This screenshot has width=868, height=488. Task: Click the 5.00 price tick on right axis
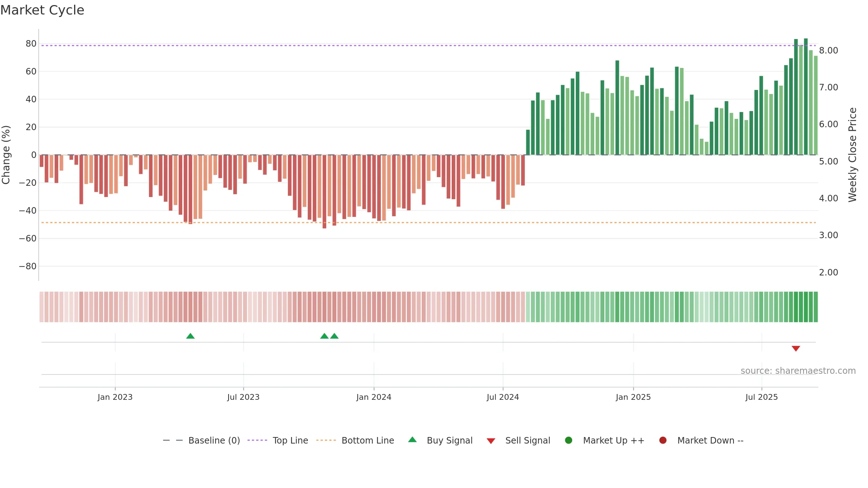(829, 162)
